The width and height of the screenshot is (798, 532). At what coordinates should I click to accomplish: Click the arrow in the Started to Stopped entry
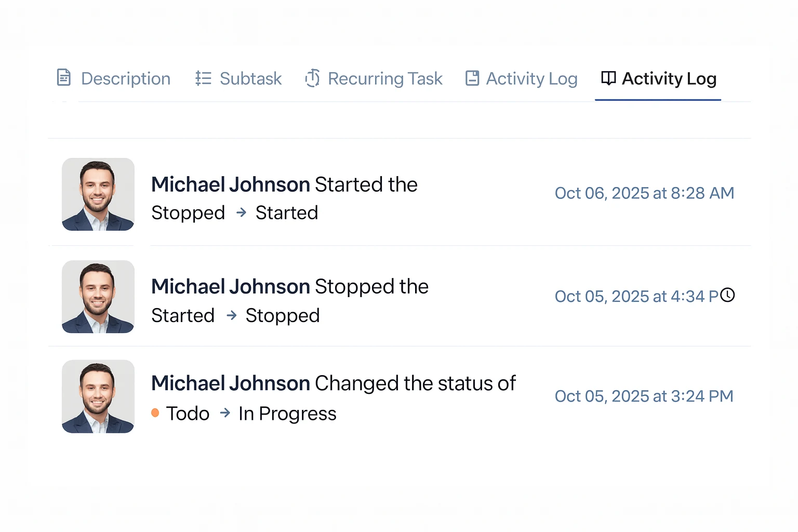[x=232, y=315]
